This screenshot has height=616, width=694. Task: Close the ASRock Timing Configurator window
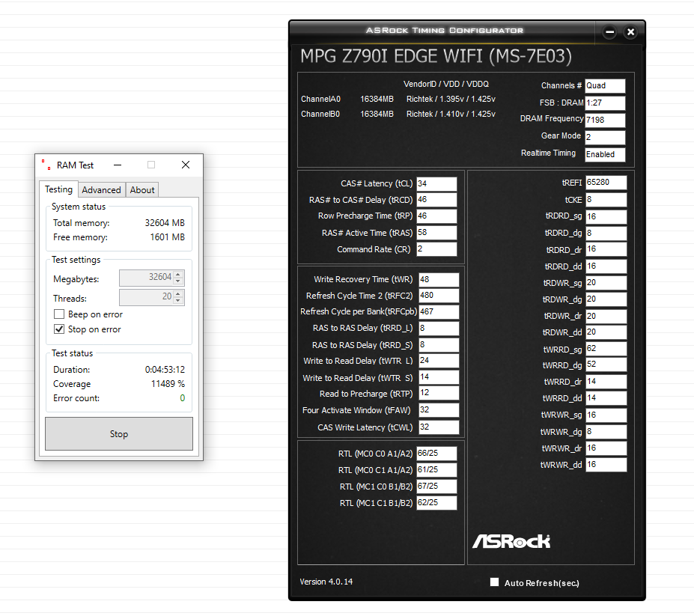pyautogui.click(x=630, y=32)
